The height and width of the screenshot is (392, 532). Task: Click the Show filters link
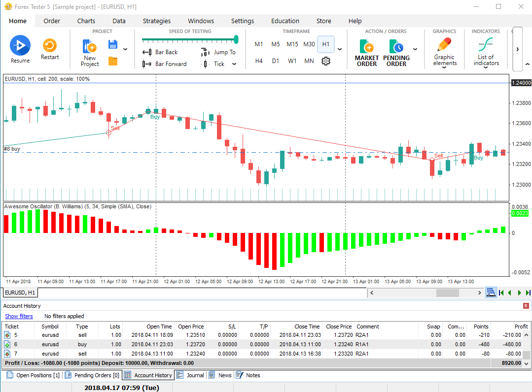19,316
